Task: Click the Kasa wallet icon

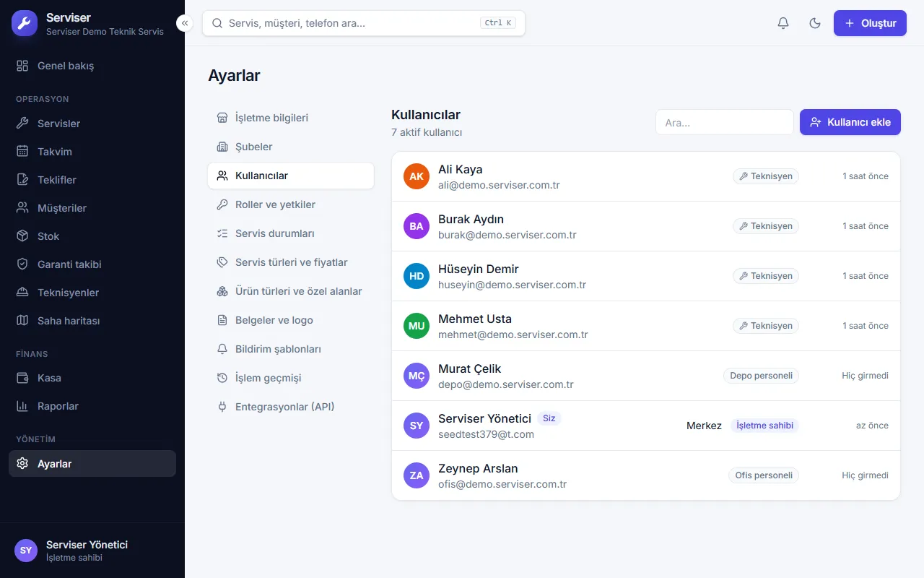Action: tap(22, 378)
